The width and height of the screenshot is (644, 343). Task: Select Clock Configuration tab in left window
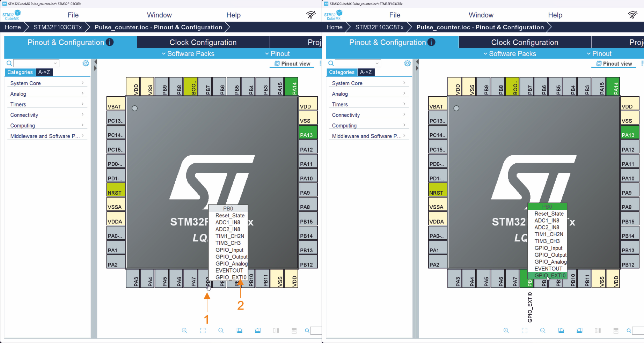point(203,42)
